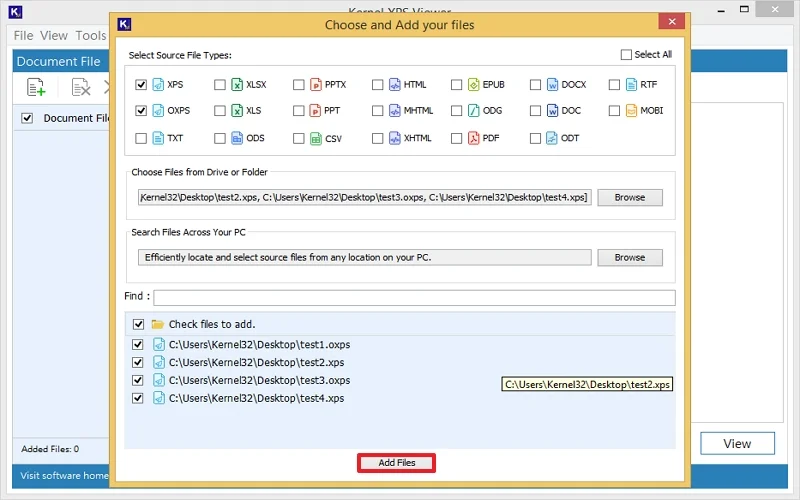Screen dimensions: 800x500
Task: Click the folder icon beside Check files to add
Action: (158, 324)
